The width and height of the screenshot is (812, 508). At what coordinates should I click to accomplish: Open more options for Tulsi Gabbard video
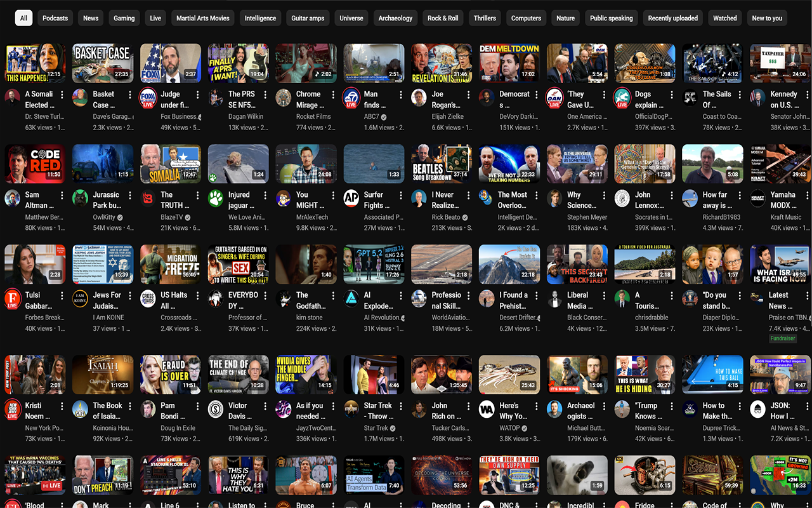62,296
